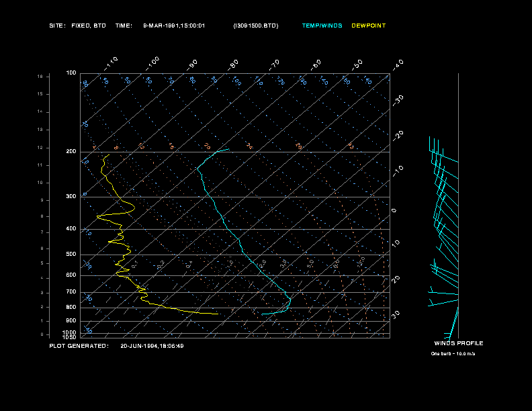Click the -80 isotherm label at top
Screen dimensions: 532x411
tap(233, 64)
